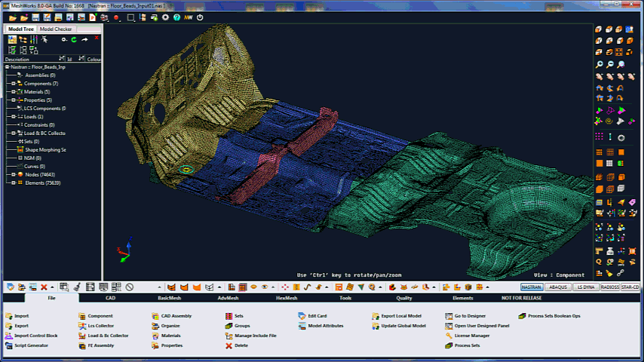Click the green refresh icon in Model Tree
The width and height of the screenshot is (644, 362).
(74, 39)
